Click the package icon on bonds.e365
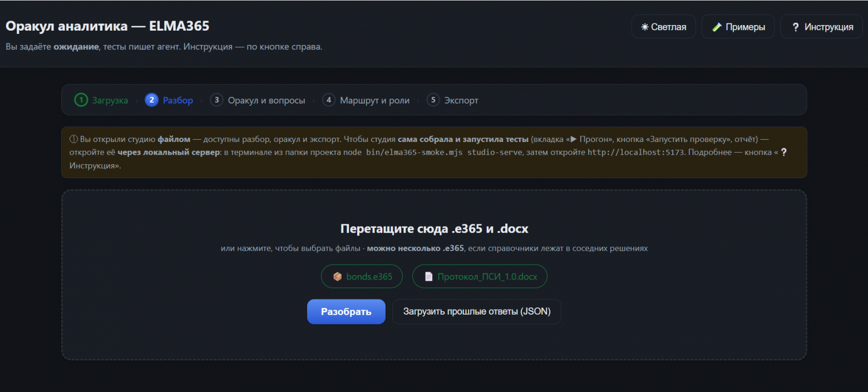Viewport: 868px width, 392px height. (x=337, y=276)
